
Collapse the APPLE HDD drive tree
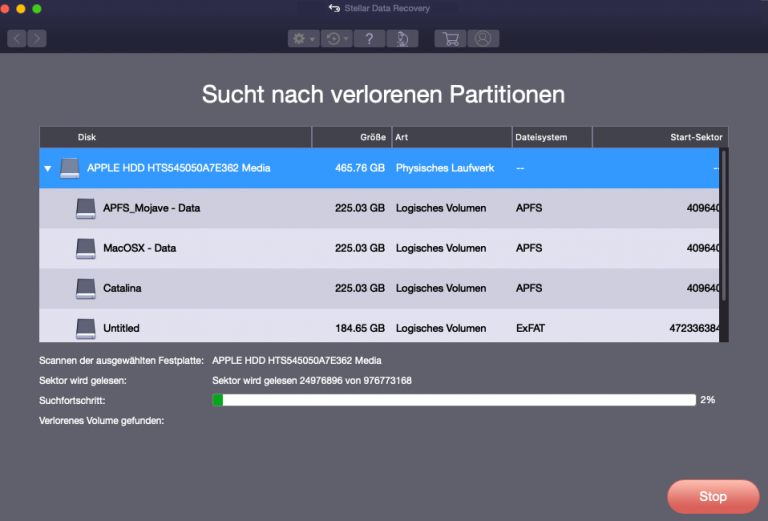pos(48,168)
